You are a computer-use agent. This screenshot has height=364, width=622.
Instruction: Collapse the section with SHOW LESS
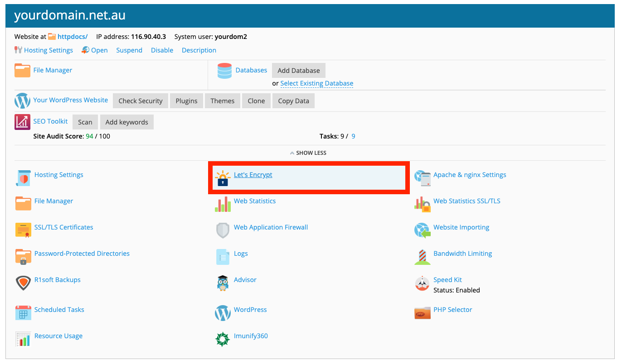pos(308,153)
